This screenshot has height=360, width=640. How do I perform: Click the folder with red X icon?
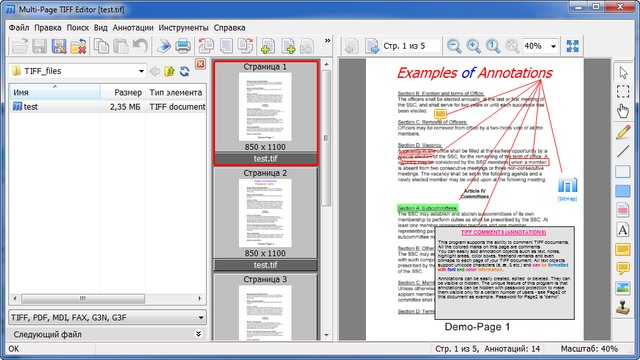[78, 46]
